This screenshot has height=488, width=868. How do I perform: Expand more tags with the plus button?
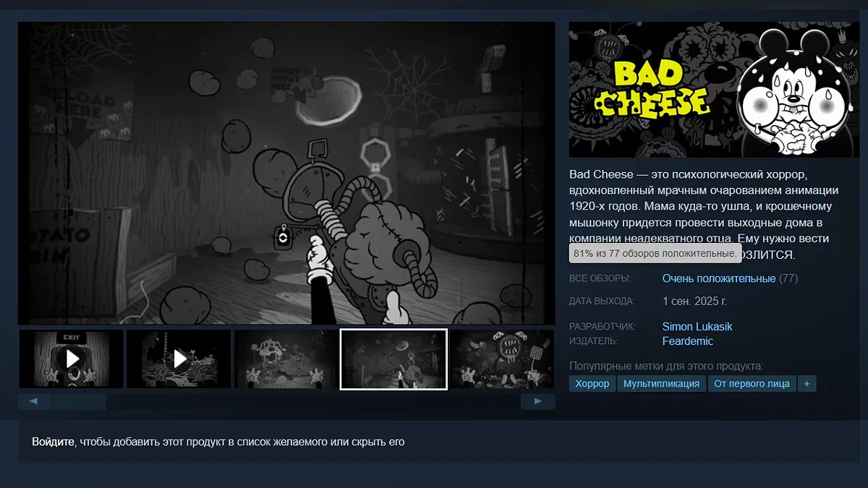click(x=807, y=383)
